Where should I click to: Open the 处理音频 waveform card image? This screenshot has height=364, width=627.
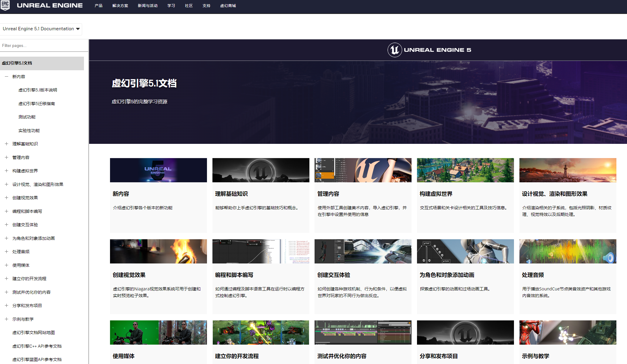[567, 251]
